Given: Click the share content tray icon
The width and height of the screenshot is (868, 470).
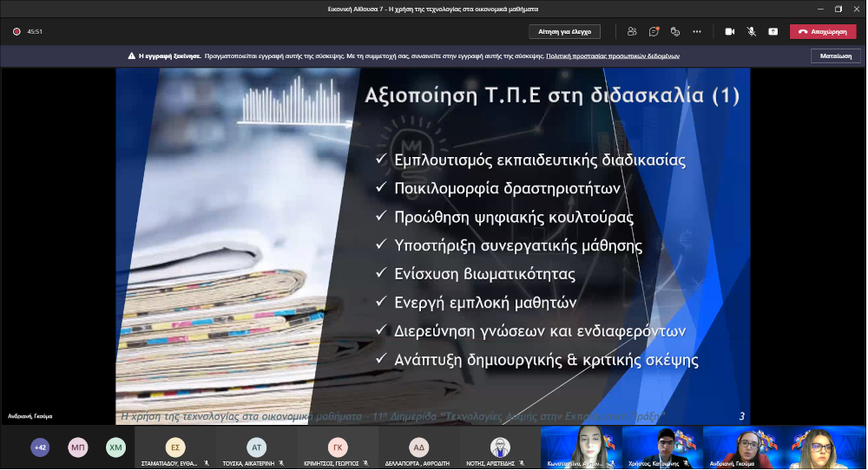Looking at the screenshot, I should [773, 31].
